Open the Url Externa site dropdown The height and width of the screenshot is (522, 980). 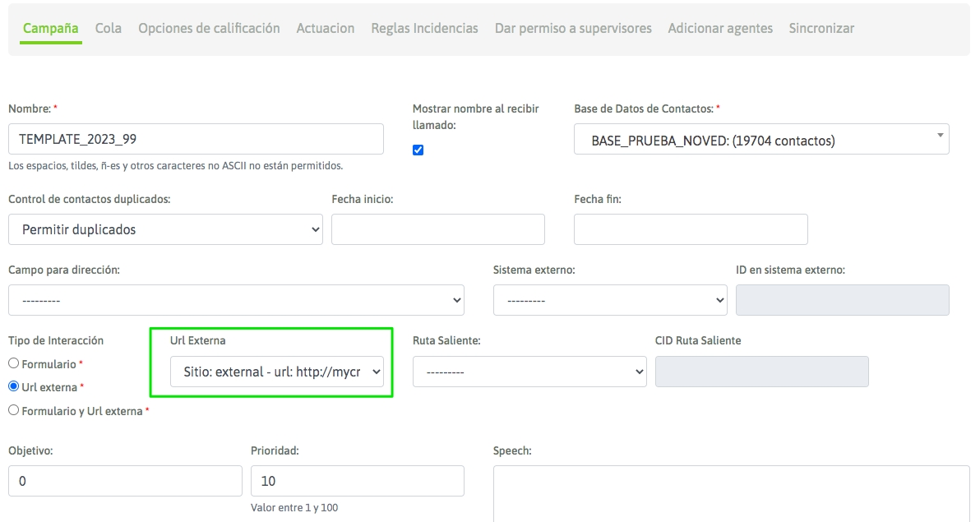(277, 372)
